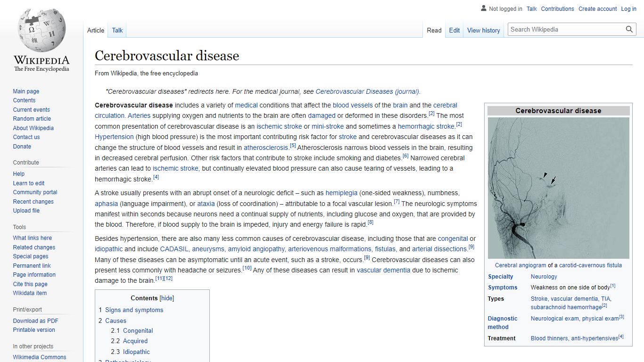Click the search magnifier icon
Viewport: 644px width, 362px height.
point(629,29)
